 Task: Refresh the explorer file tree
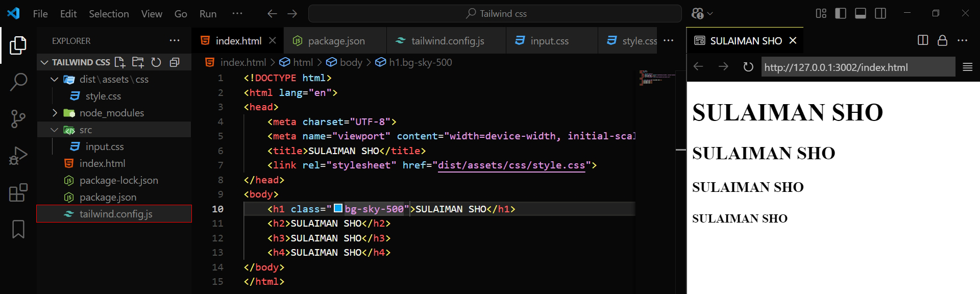(156, 62)
